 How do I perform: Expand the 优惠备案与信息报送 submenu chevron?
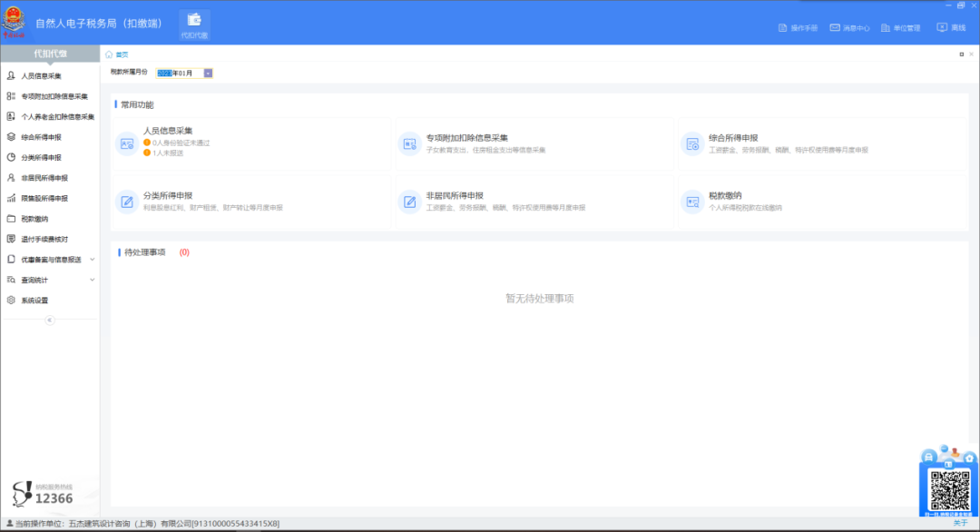[92, 260]
